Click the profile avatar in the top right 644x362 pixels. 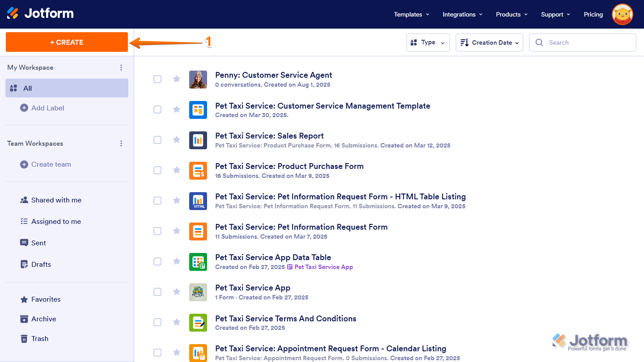point(623,14)
